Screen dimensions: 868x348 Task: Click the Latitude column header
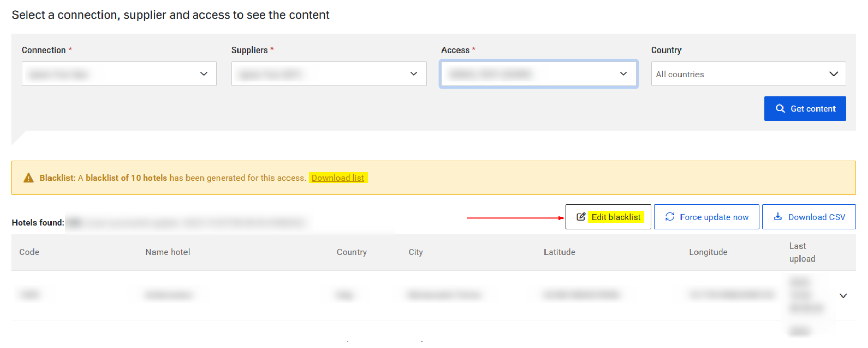[x=559, y=252]
